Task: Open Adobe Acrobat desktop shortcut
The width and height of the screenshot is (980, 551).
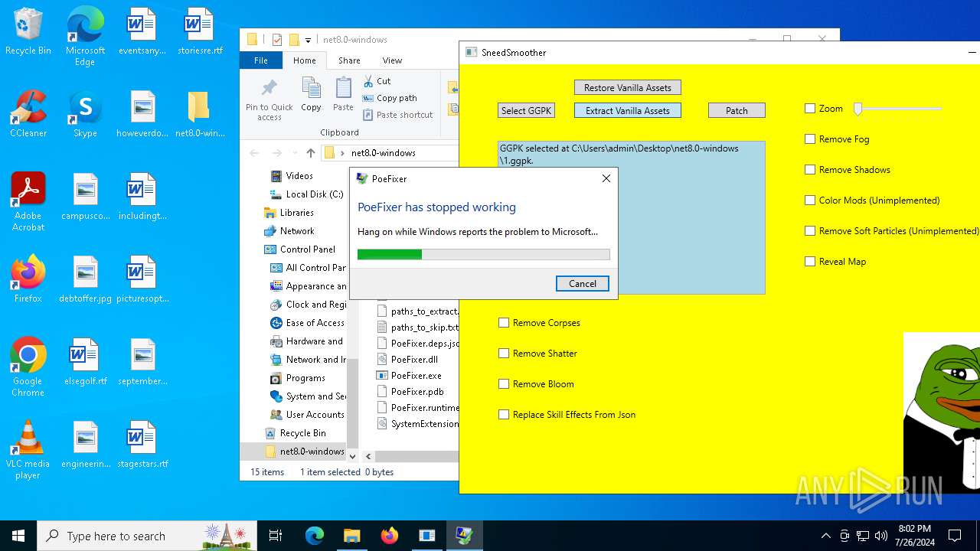Action: pos(28,202)
